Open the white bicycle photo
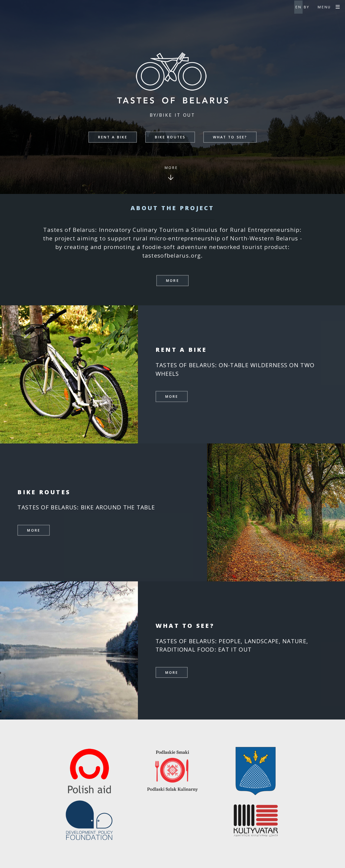Viewport: 345px width, 868px height. 69,374
